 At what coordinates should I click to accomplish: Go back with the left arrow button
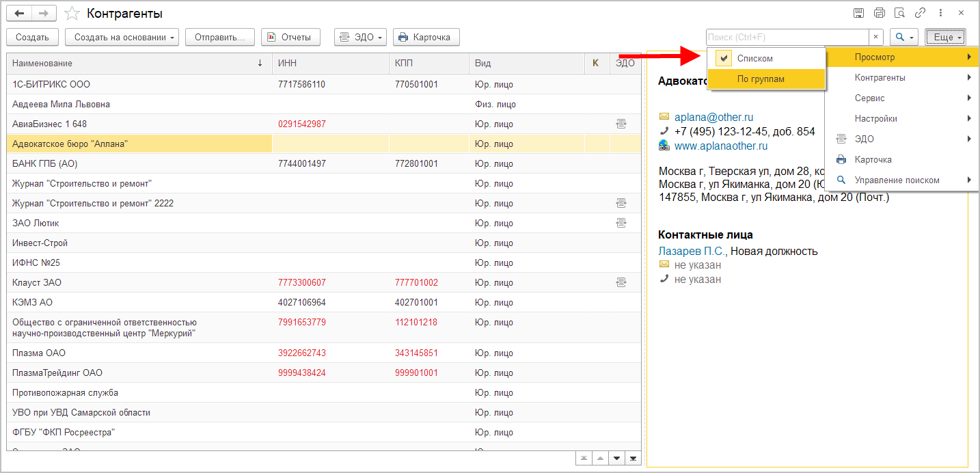tap(18, 14)
